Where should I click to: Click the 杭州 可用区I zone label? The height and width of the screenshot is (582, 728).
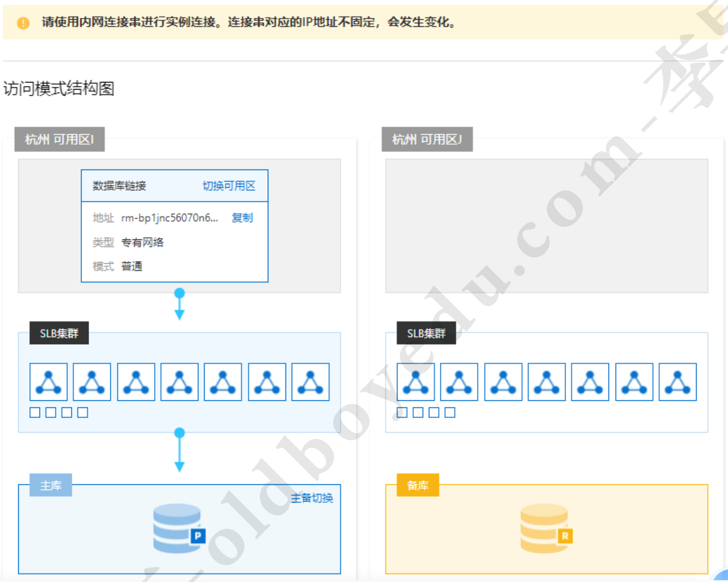click(x=60, y=139)
